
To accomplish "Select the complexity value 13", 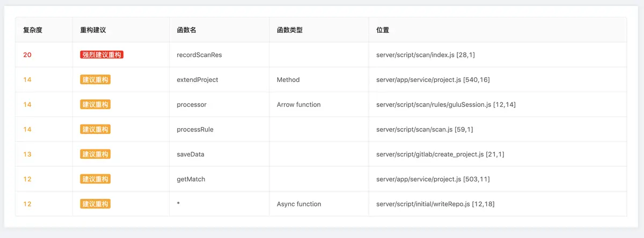I will point(27,154).
